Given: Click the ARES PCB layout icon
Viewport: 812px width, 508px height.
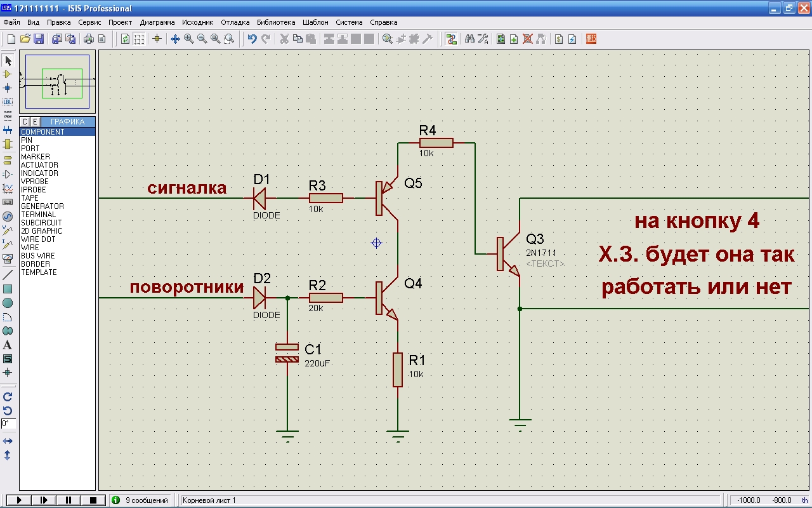Looking at the screenshot, I should click(x=591, y=39).
